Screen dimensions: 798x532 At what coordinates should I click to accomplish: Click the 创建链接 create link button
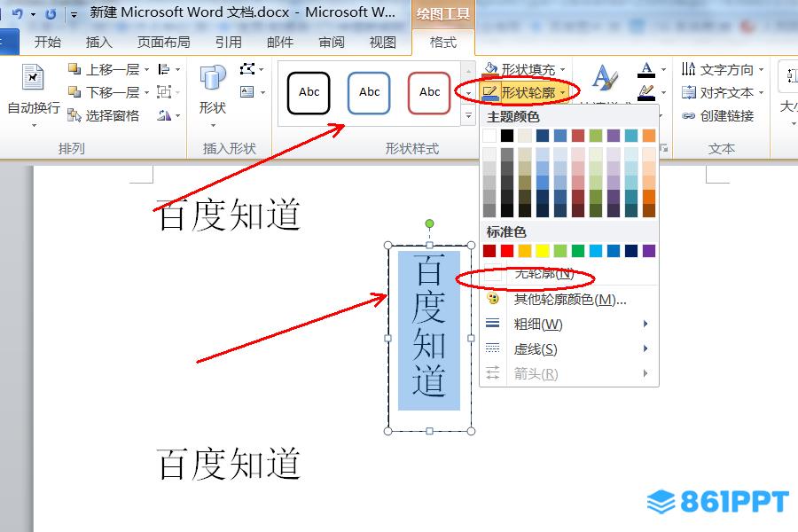click(717, 116)
